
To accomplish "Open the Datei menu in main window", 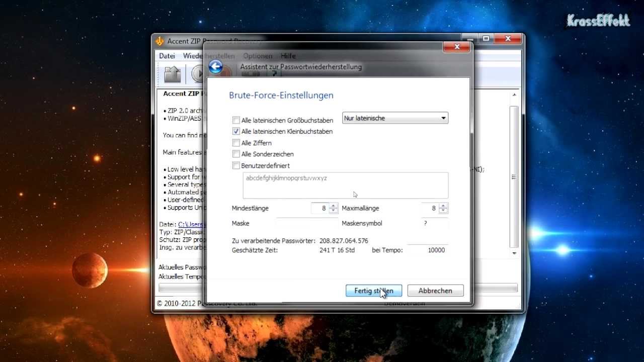I will point(167,56).
